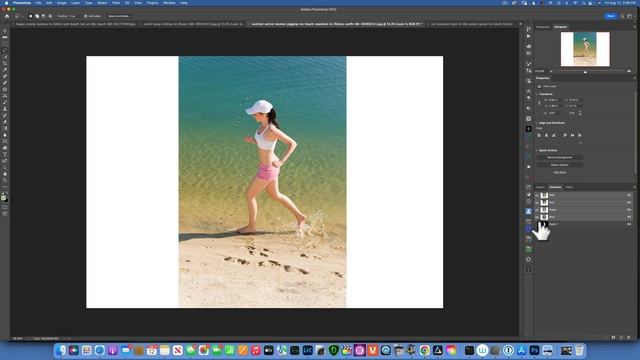This screenshot has width=640, height=360.
Task: Click Navigator zoom in mountain icon
Action: [x=629, y=71]
